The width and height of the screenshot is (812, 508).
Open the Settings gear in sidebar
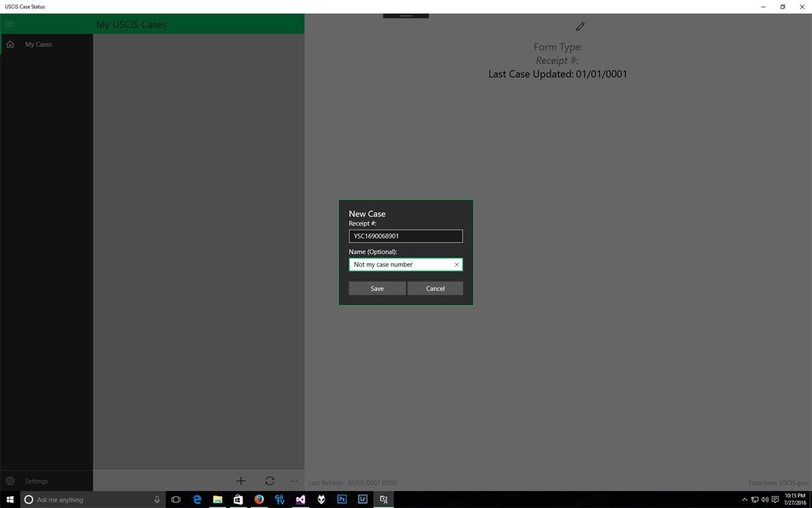tap(10, 481)
